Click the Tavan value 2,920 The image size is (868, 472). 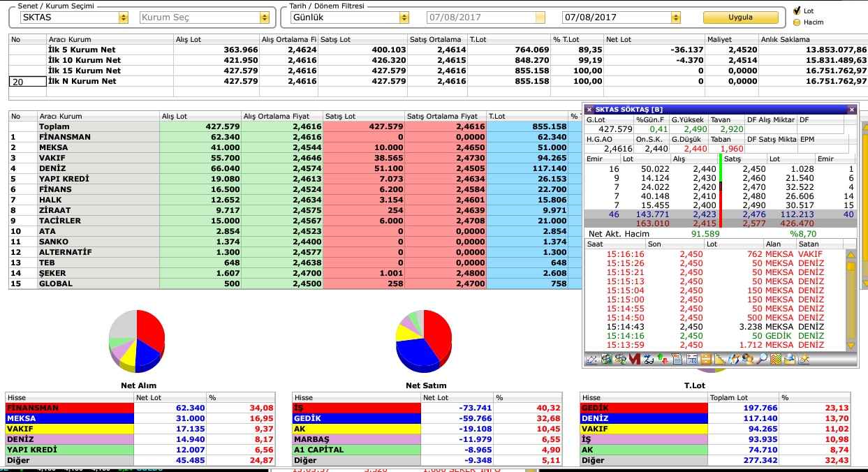coord(731,129)
